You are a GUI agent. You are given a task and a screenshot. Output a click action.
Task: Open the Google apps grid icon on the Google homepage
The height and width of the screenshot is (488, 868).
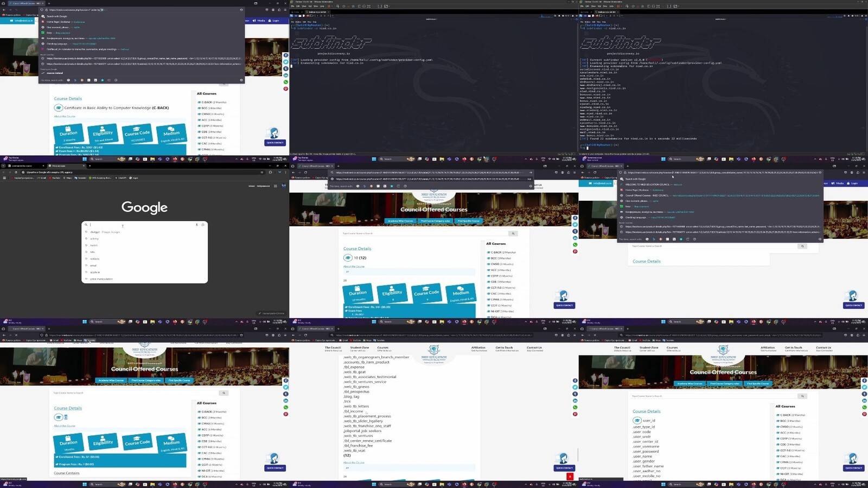(x=276, y=186)
